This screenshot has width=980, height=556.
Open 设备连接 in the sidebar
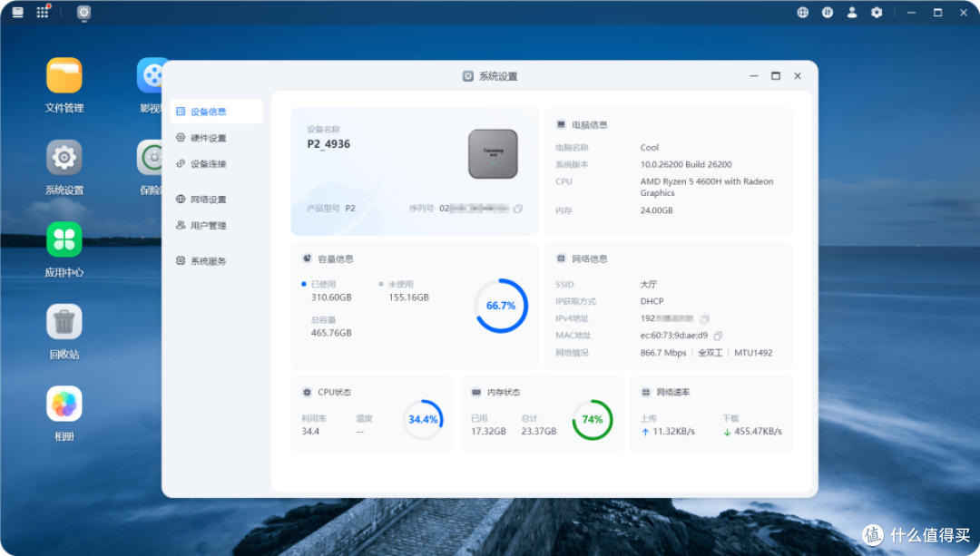pyautogui.click(x=216, y=163)
